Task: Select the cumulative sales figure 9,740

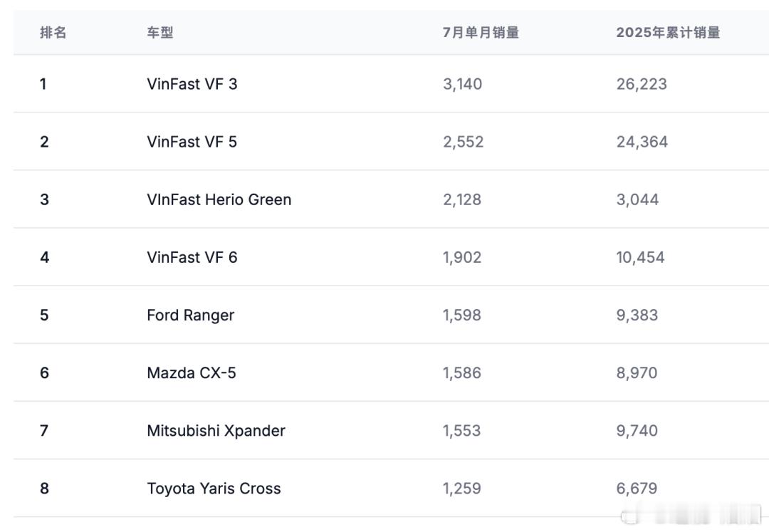Action: (x=637, y=430)
